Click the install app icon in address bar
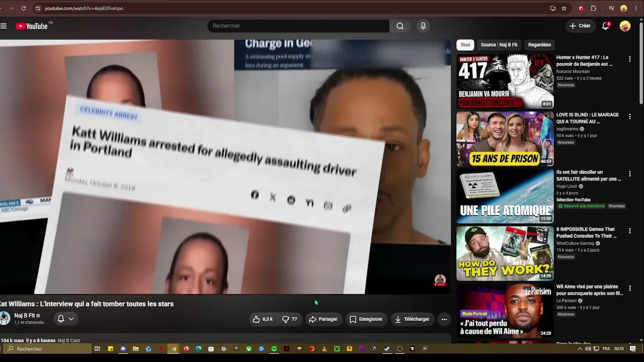Image resolution: width=644 pixels, height=362 pixels. [x=552, y=8]
